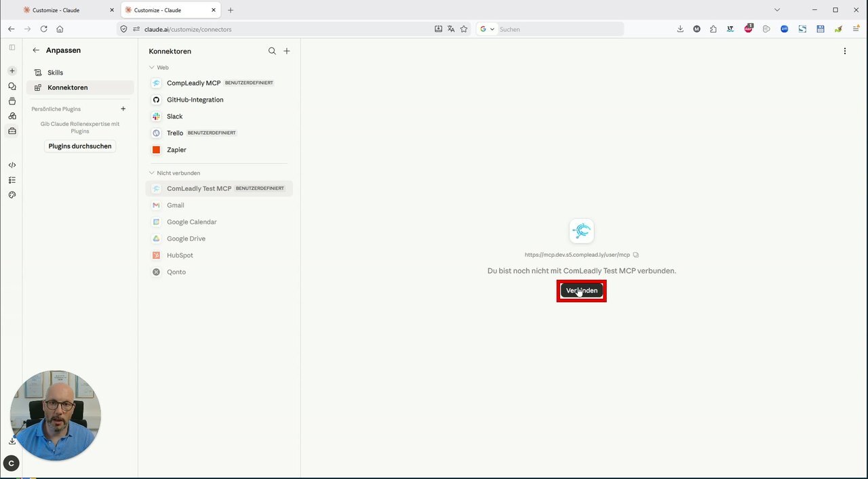Click Plugins durchsuchen button
Screen dimensions: 868x479
pos(80,146)
